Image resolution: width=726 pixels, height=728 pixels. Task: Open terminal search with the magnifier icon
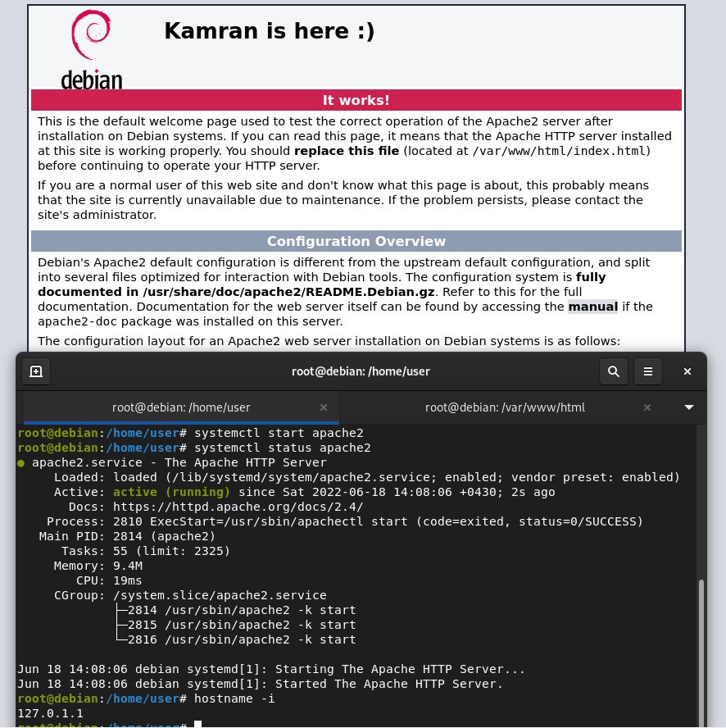click(614, 371)
